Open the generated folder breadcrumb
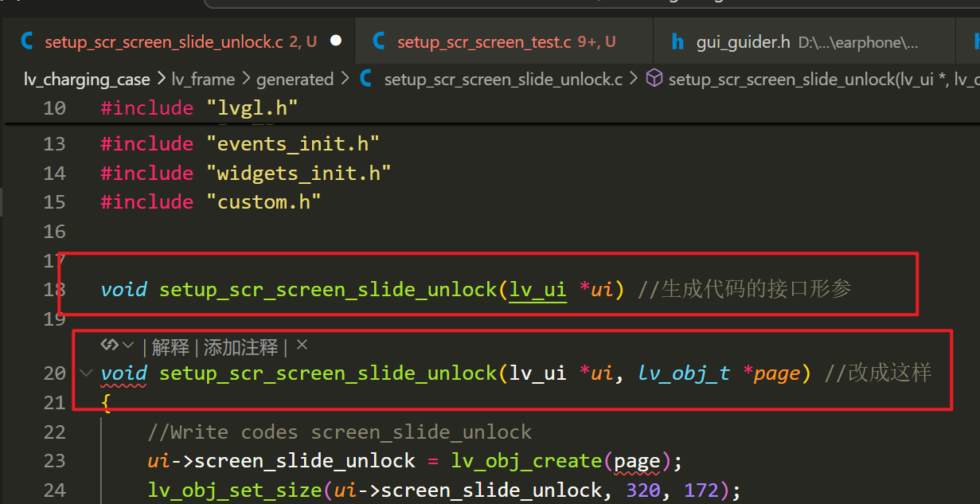The image size is (980, 504). point(295,79)
